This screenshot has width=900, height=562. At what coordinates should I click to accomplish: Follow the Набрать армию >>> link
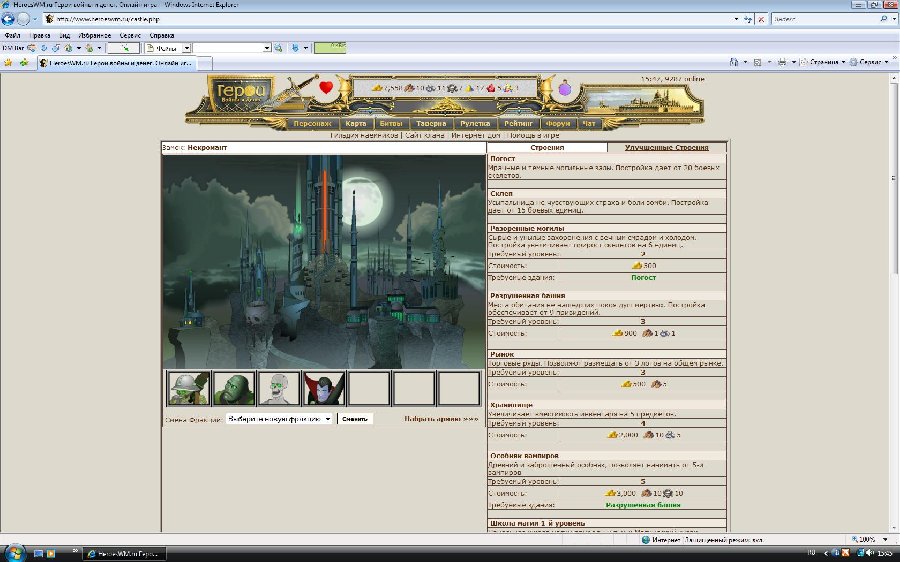click(x=441, y=419)
